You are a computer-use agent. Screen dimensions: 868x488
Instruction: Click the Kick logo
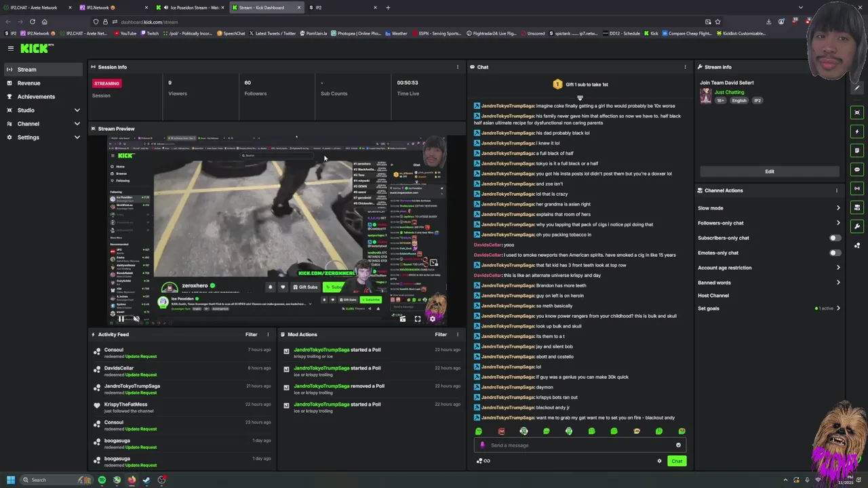point(35,48)
